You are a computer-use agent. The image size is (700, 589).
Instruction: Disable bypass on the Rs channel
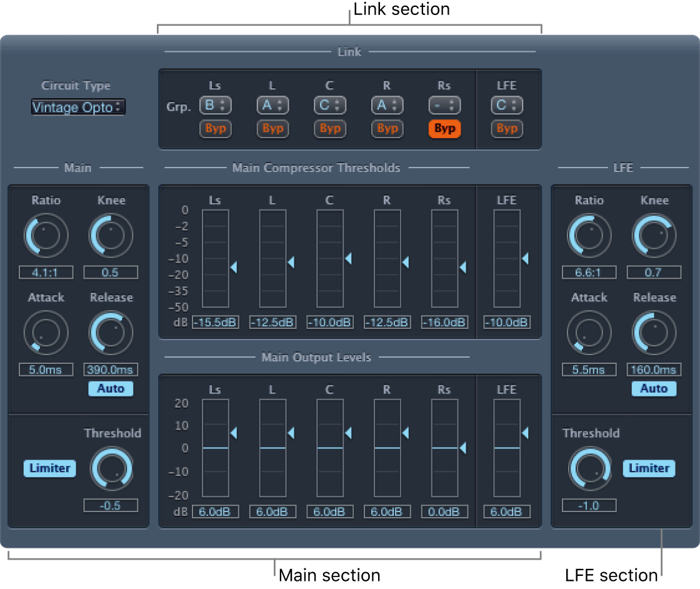pyautogui.click(x=444, y=129)
